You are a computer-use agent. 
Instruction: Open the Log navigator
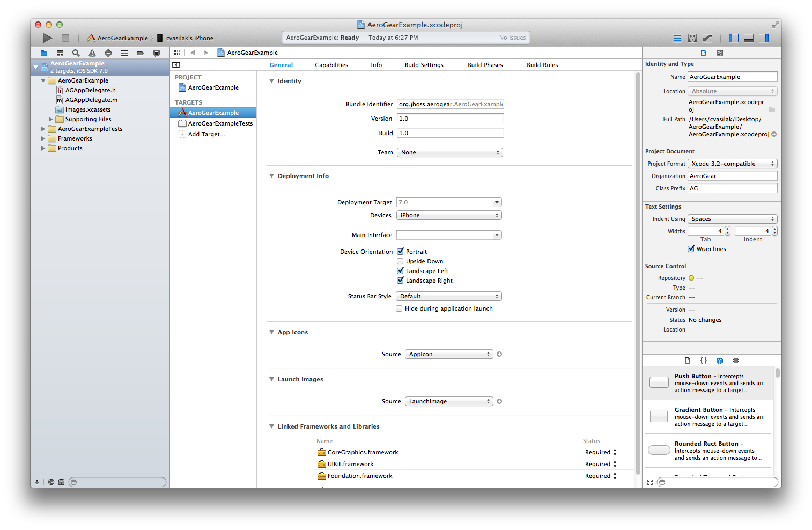157,53
